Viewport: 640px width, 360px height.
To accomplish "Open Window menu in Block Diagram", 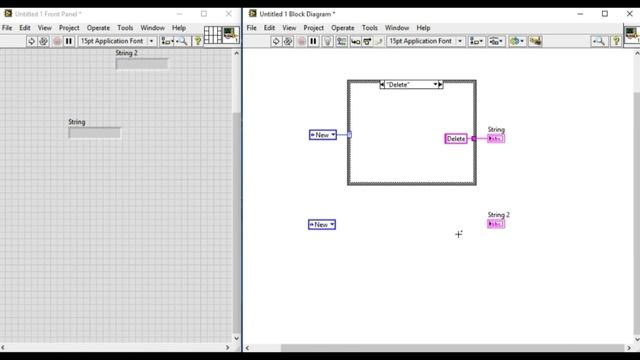I will tap(397, 28).
